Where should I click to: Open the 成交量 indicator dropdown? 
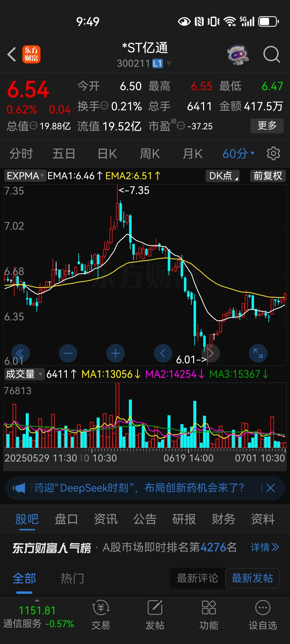click(x=24, y=374)
